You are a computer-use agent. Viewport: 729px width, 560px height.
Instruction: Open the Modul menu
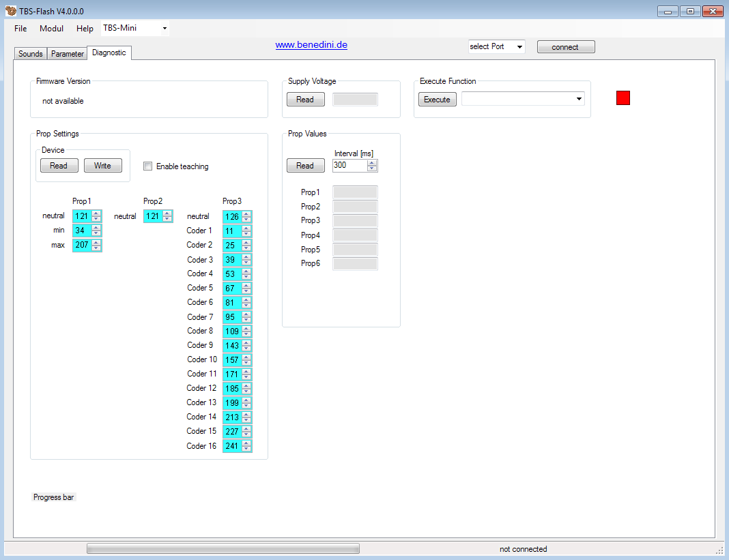[51, 29]
